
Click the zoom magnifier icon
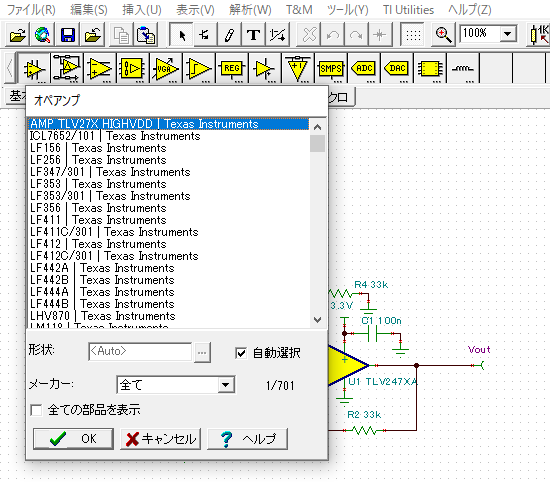pyautogui.click(x=443, y=35)
